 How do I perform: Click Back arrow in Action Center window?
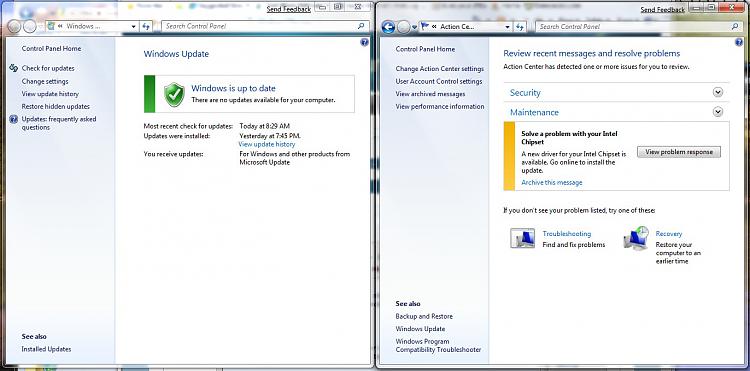388,27
